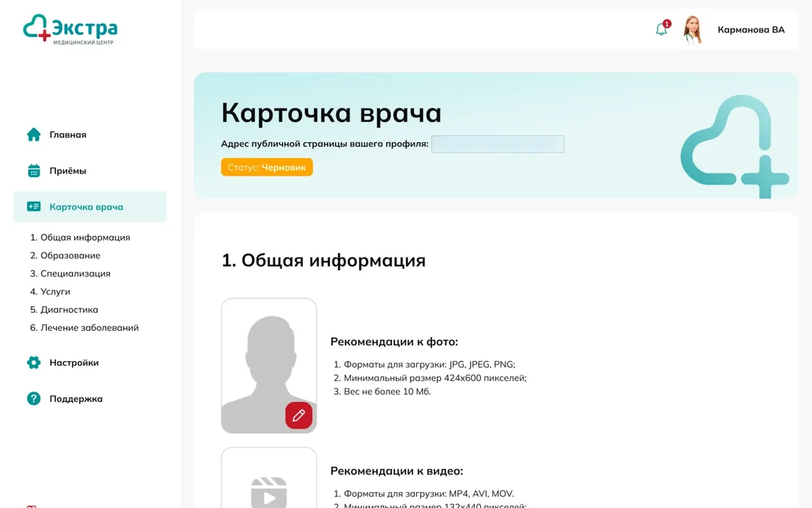
Task: Click the video placeholder icon
Action: tap(269, 493)
